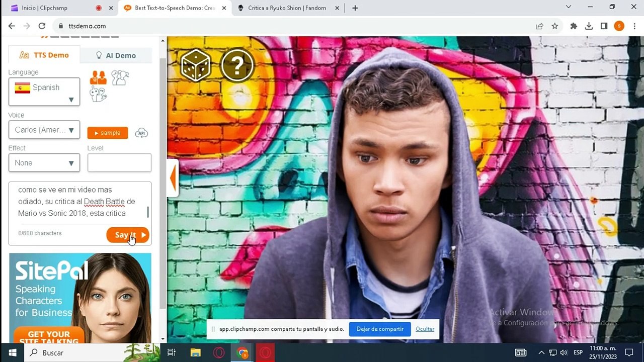Go back to previous page
The height and width of the screenshot is (362, 644).
pyautogui.click(x=12, y=26)
